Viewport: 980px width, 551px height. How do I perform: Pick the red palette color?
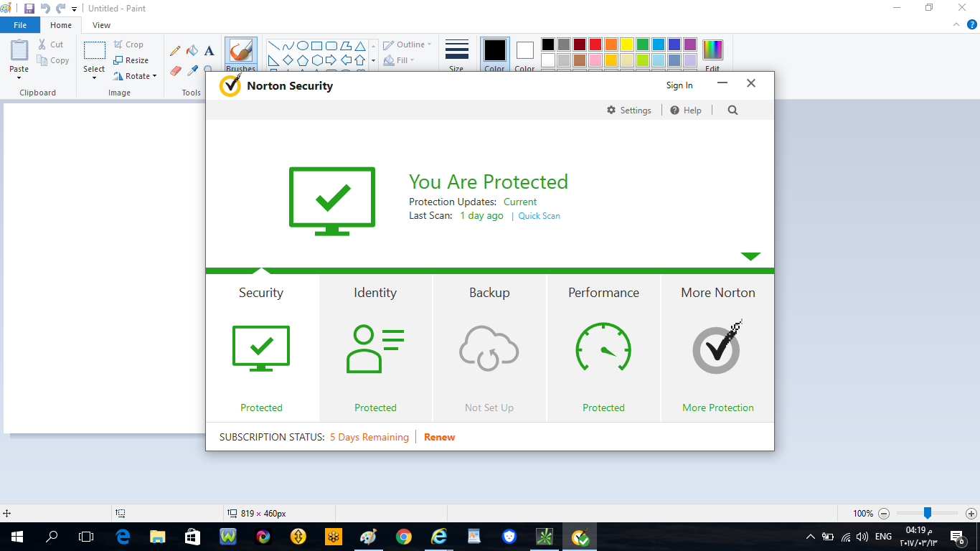pos(595,44)
